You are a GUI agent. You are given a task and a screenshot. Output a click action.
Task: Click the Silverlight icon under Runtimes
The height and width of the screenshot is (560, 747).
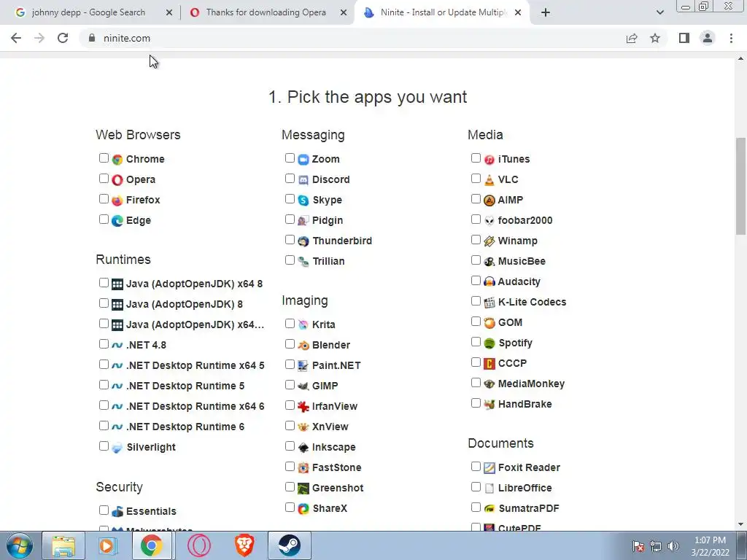pos(117,448)
